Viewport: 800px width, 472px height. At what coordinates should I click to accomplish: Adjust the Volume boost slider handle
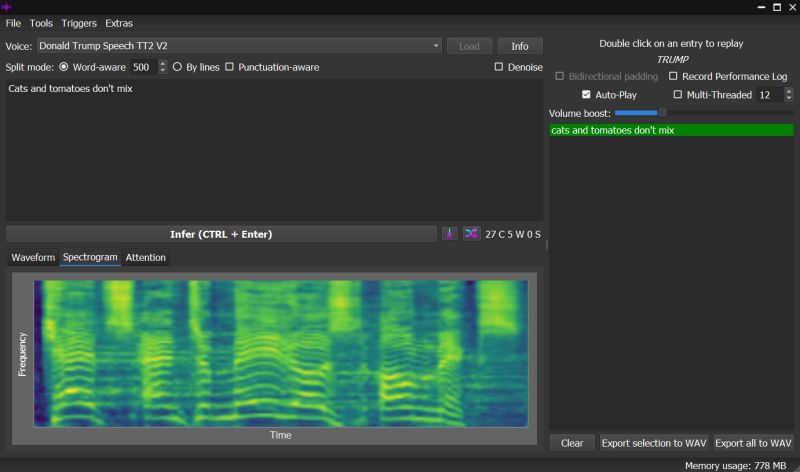(662, 112)
